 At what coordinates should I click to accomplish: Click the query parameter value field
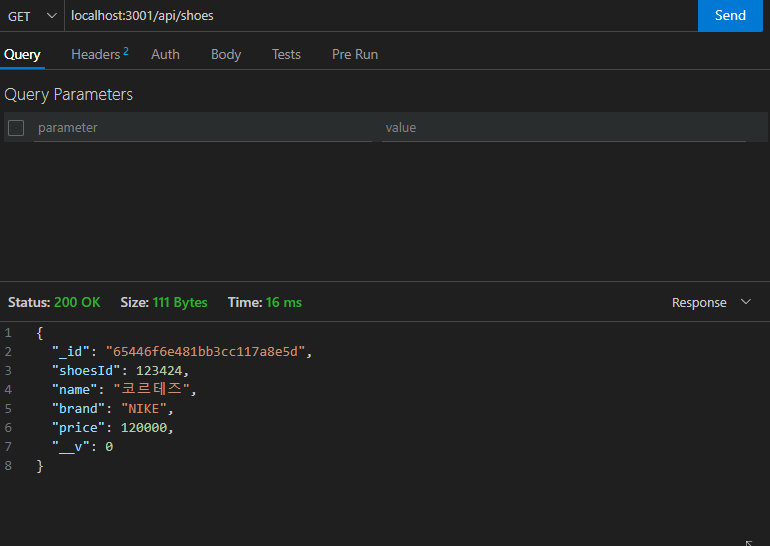[564, 128]
